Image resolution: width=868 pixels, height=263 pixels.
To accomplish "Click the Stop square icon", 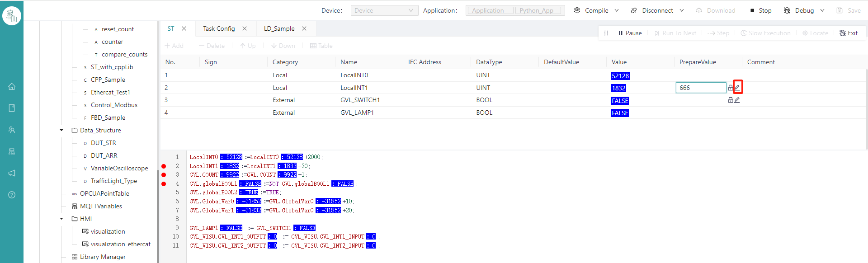I will pos(752,10).
